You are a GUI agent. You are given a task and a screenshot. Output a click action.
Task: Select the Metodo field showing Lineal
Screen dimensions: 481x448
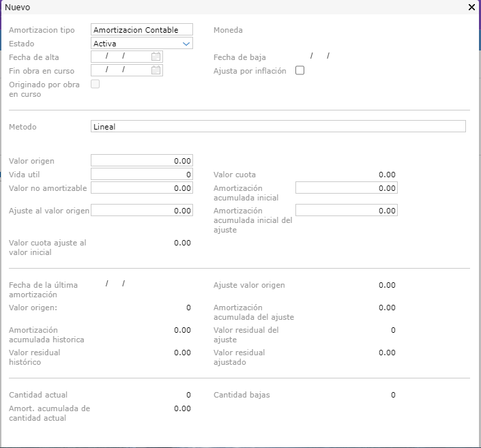tap(278, 127)
